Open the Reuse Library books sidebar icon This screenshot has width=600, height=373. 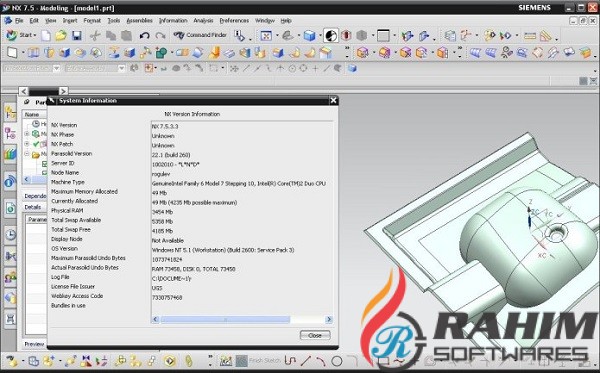(10, 154)
